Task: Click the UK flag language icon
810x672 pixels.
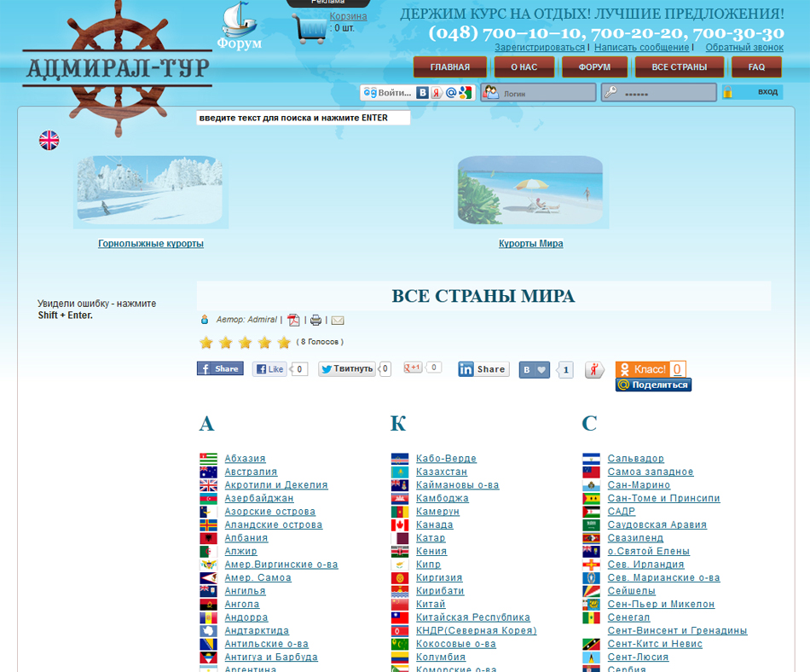Action: click(49, 141)
